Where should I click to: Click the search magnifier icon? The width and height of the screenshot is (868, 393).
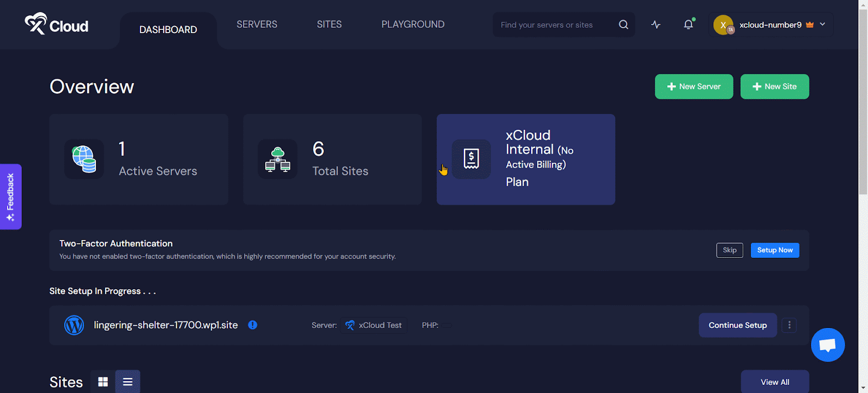[x=623, y=24]
